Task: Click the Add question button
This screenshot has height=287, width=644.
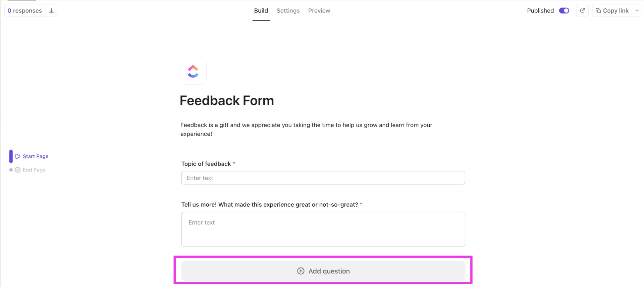Action: pos(323,271)
